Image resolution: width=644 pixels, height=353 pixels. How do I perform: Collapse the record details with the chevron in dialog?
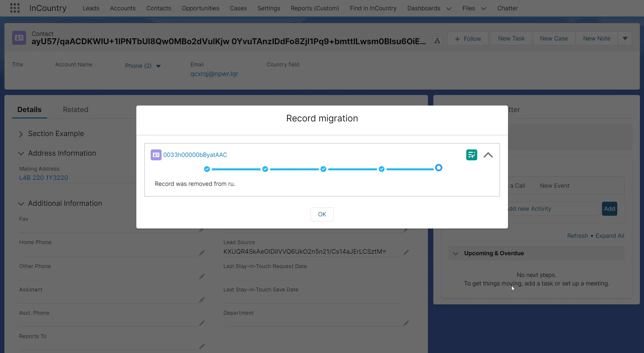tap(488, 155)
